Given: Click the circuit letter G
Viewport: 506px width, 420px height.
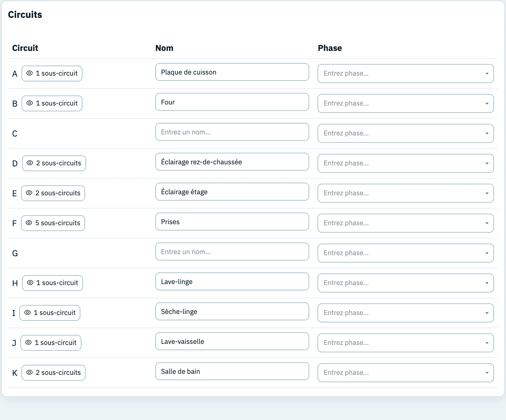Looking at the screenshot, I should pos(15,253).
